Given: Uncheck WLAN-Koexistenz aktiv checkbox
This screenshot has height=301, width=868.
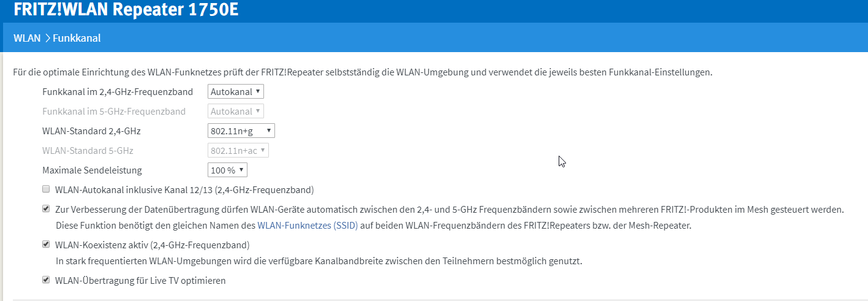Looking at the screenshot, I should click(x=46, y=245).
